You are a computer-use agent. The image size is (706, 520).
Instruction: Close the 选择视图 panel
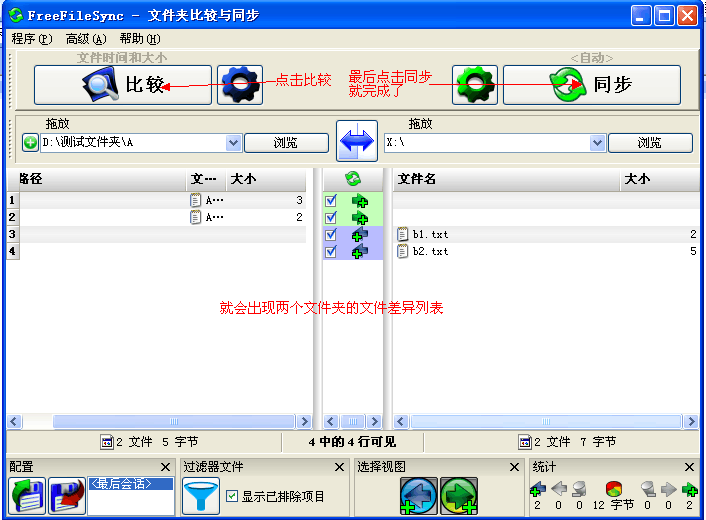coord(514,467)
